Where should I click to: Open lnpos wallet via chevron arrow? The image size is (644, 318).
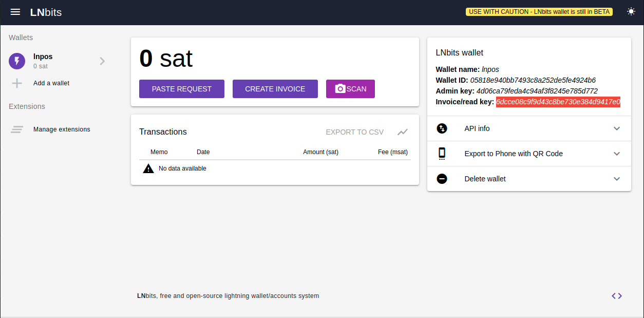click(102, 61)
